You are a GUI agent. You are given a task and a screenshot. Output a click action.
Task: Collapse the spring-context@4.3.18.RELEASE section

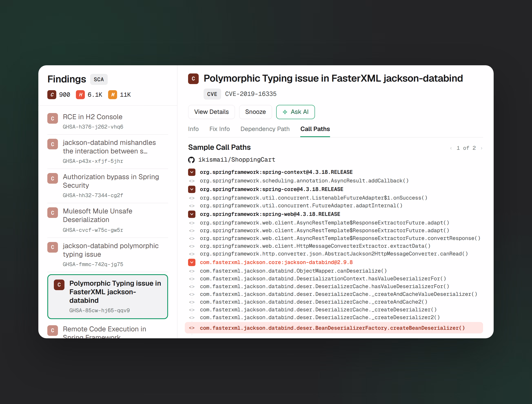[192, 172]
